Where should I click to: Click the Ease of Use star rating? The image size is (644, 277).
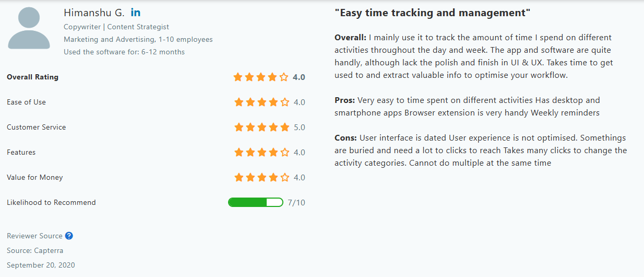[x=261, y=102]
